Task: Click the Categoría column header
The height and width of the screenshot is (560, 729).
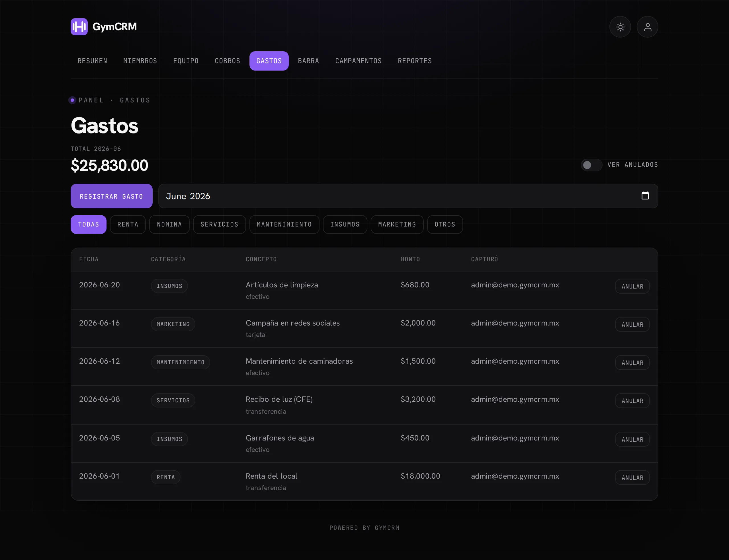Action: (x=168, y=259)
